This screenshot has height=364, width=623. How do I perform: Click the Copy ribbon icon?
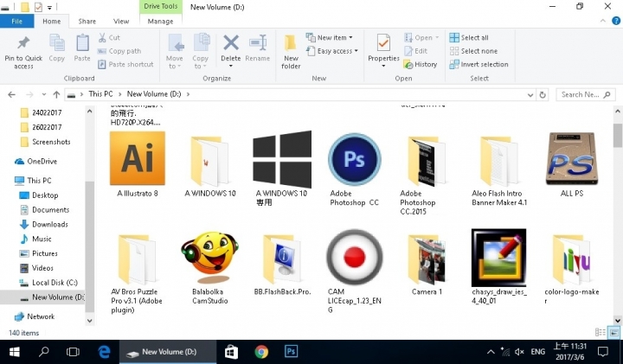coord(57,43)
